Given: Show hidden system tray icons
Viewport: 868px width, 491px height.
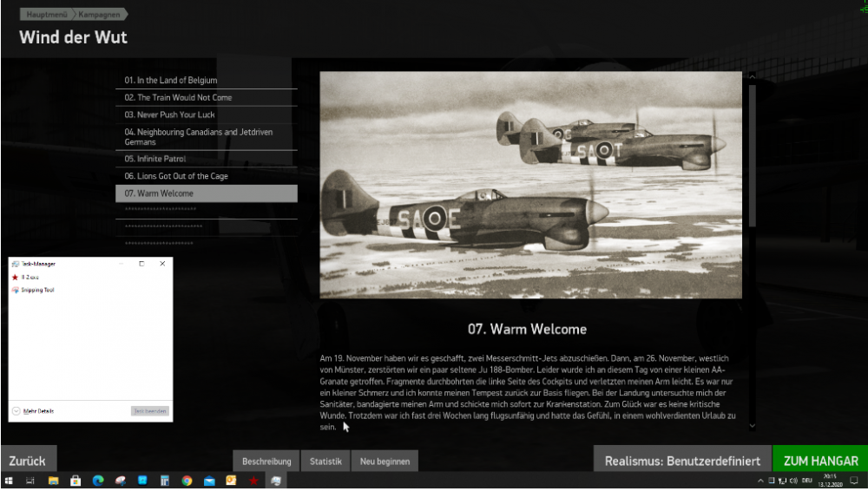Looking at the screenshot, I should [760, 481].
